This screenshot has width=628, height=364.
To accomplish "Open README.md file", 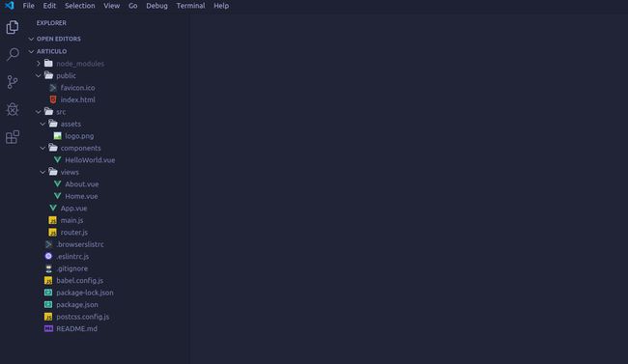I will [76, 328].
